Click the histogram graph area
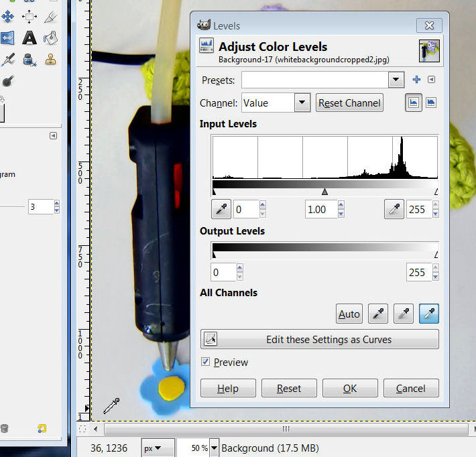This screenshot has height=457, width=476. click(325, 157)
